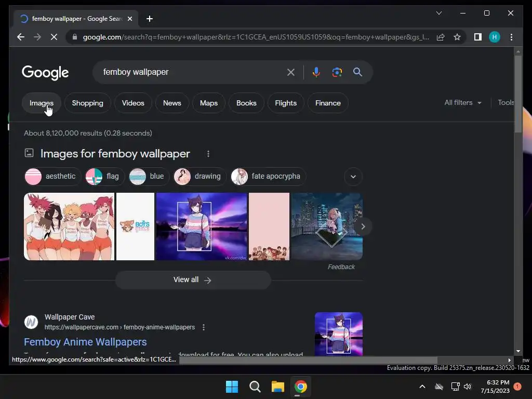Open search Tools
Screen dimensions: 532x399
[x=506, y=102]
